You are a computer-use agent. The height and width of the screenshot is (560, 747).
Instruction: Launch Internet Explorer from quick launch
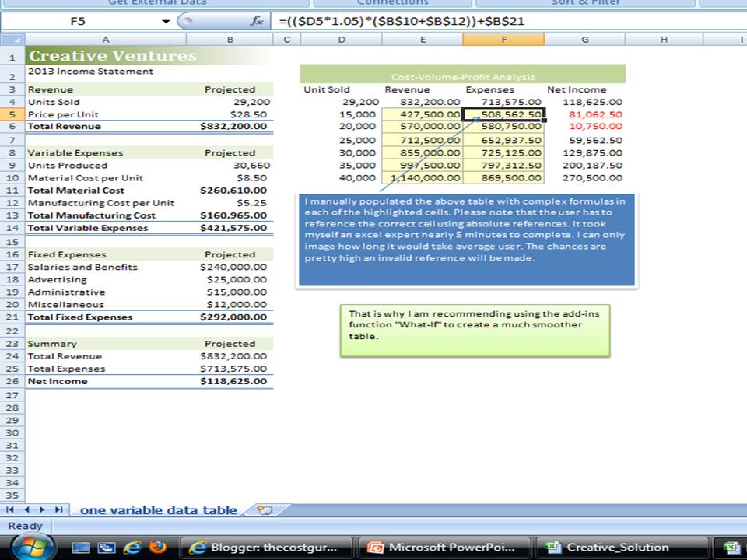tap(132, 548)
